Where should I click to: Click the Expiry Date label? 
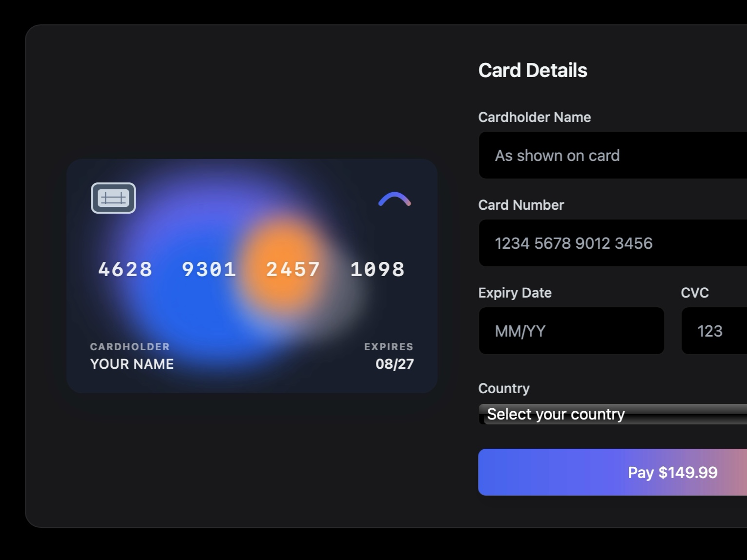pos(515,293)
